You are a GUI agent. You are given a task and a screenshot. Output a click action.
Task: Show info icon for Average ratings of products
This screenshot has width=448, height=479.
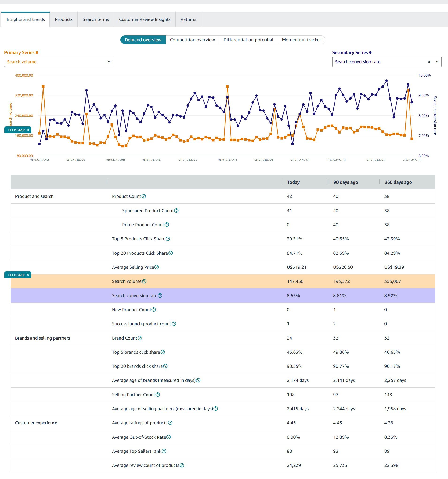170,423
